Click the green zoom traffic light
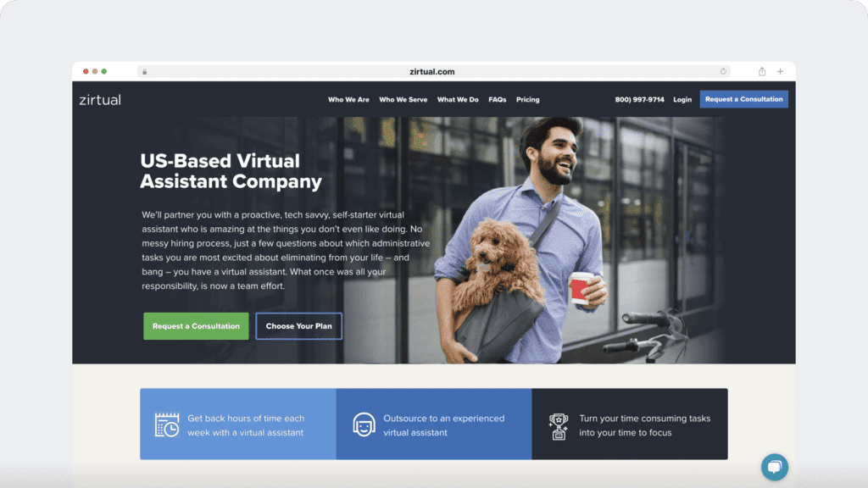Viewport: 868px width, 488px height. 103,71
